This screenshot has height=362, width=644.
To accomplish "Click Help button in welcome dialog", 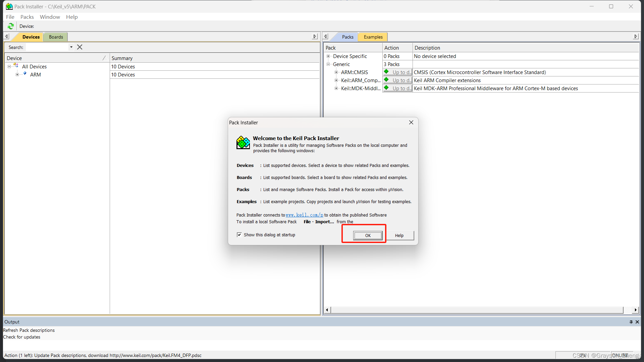I will (x=399, y=235).
